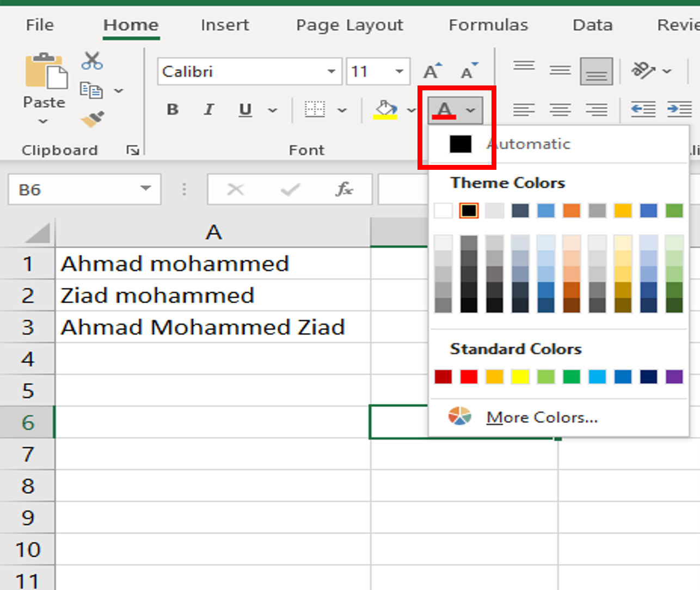Expand fill color options arrow
The image size is (700, 590).
click(x=411, y=110)
